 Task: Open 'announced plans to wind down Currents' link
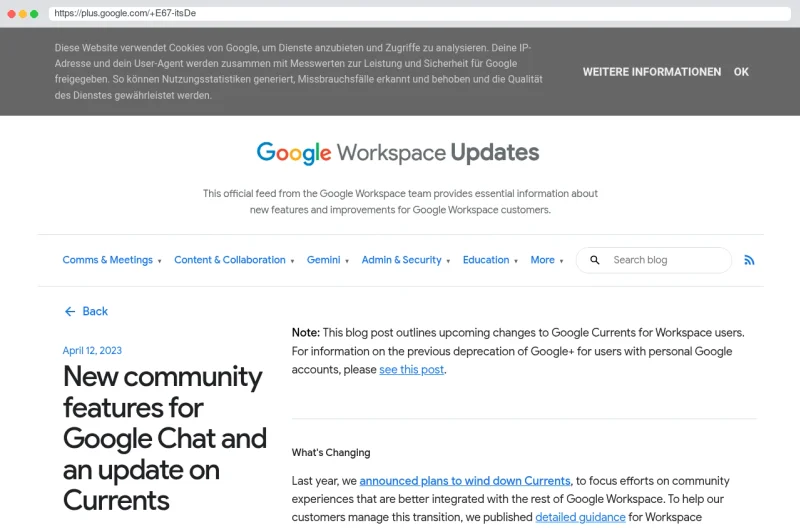click(x=465, y=481)
